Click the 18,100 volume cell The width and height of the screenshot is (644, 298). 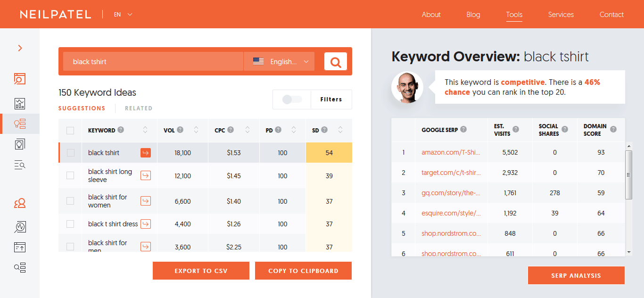(x=183, y=153)
